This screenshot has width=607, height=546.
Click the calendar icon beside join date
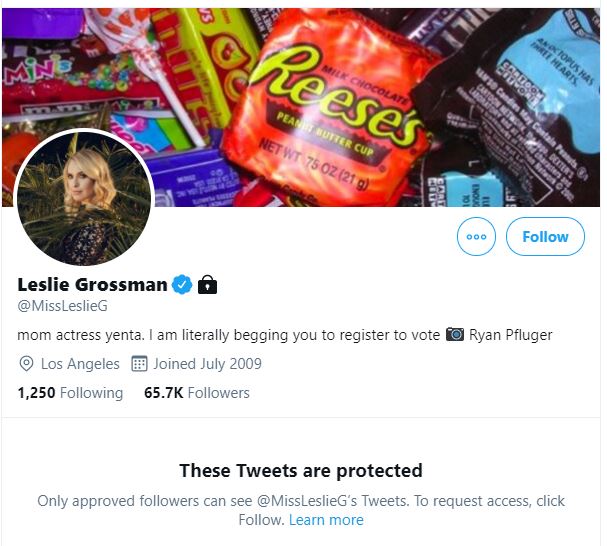[x=140, y=364]
